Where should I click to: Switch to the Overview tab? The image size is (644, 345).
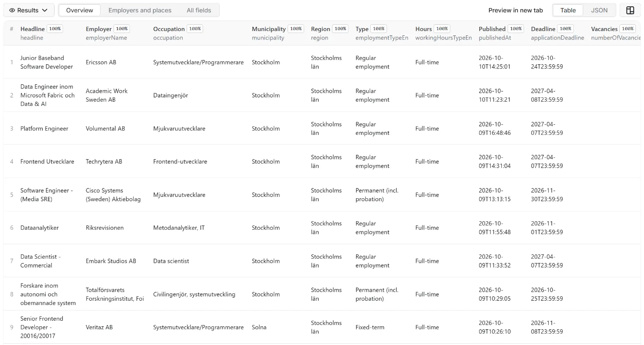point(80,10)
